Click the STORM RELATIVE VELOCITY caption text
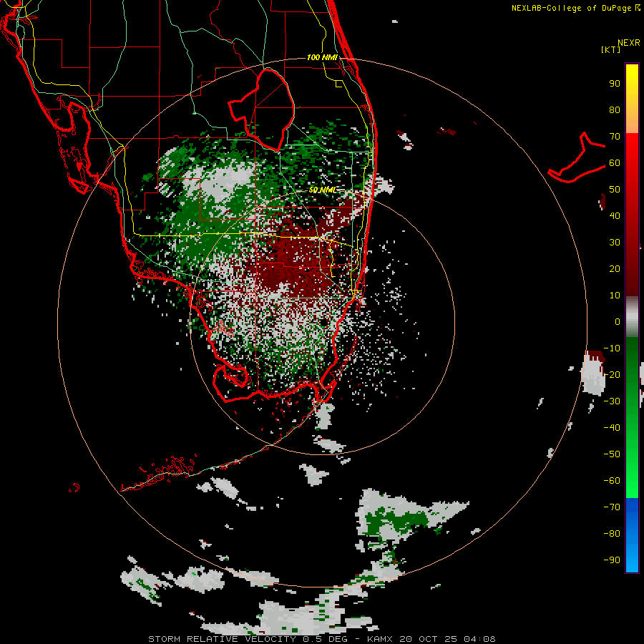This screenshot has height=644, width=644. [x=222, y=639]
